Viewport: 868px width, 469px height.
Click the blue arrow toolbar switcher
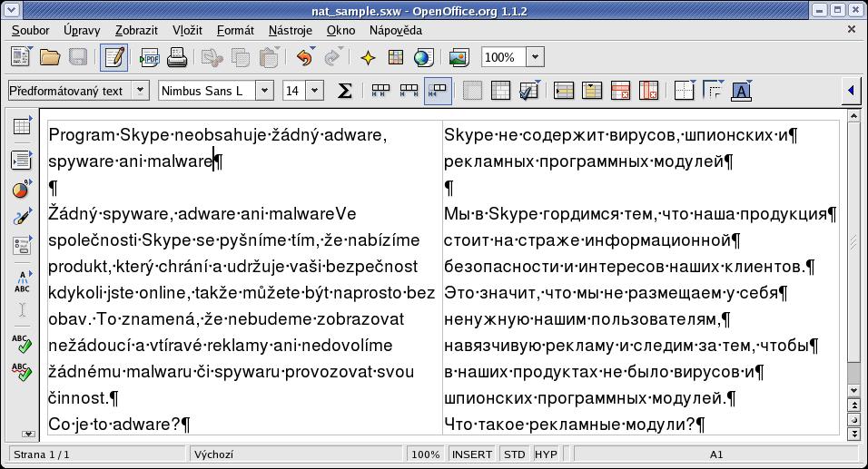(x=850, y=91)
